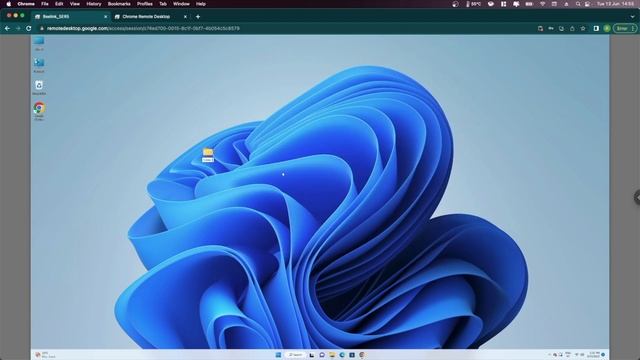Open the Window menu

pos(181,4)
